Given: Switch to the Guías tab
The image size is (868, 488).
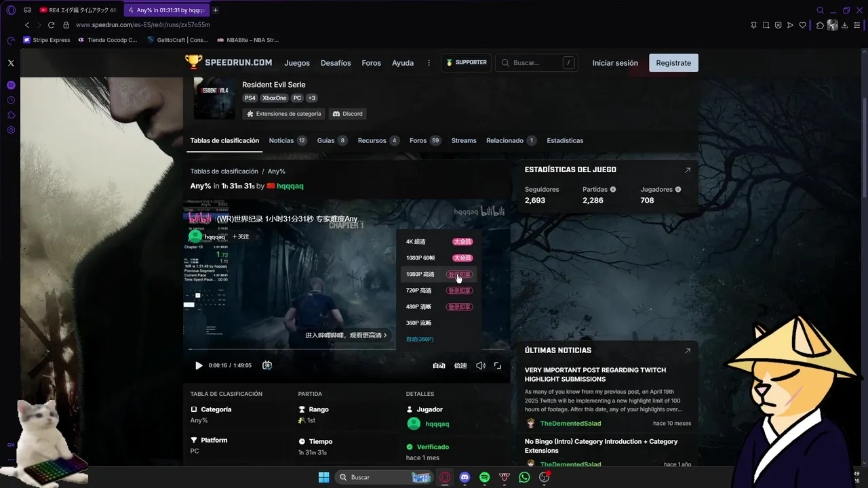Looking at the screenshot, I should tap(332, 140).
